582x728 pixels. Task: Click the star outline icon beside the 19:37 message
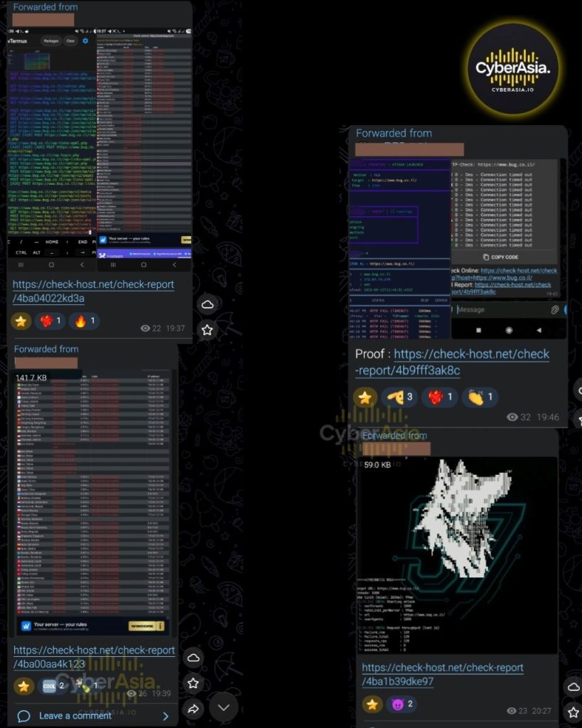click(x=208, y=330)
